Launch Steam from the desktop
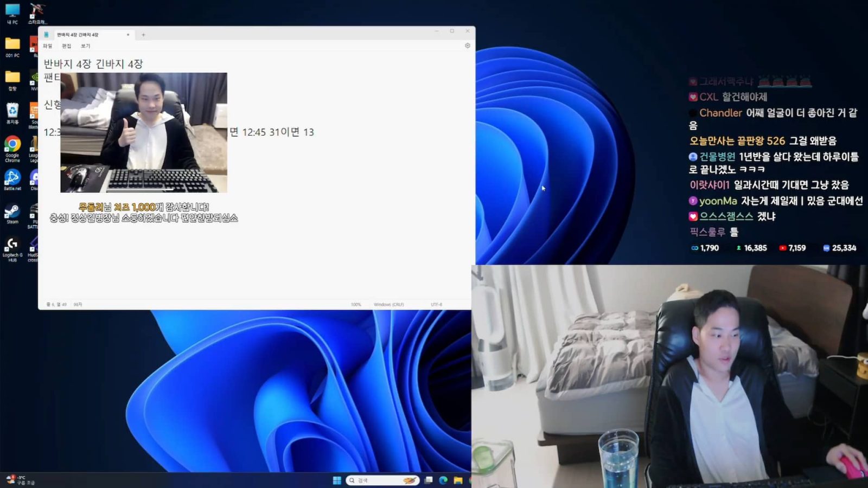 [x=12, y=214]
